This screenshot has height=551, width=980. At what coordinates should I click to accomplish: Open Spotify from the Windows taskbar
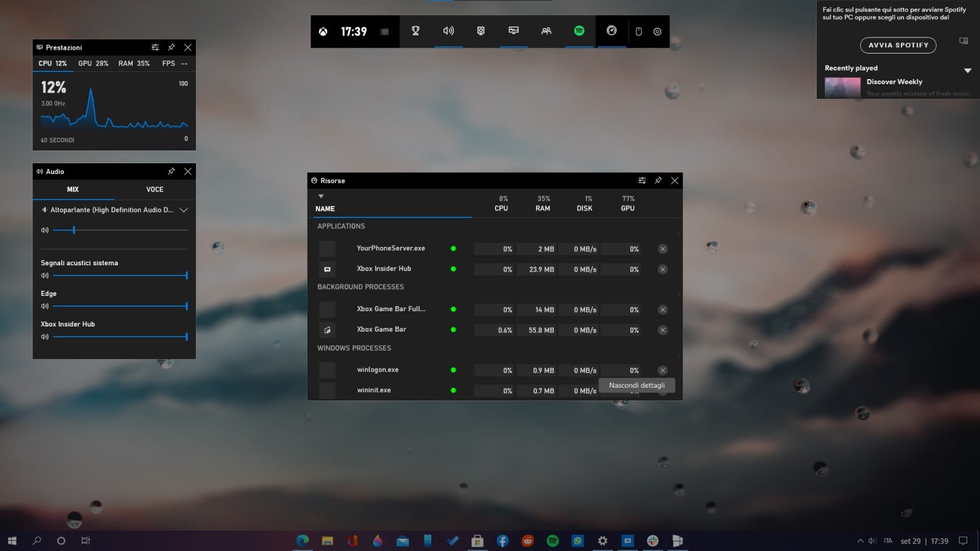tap(552, 541)
